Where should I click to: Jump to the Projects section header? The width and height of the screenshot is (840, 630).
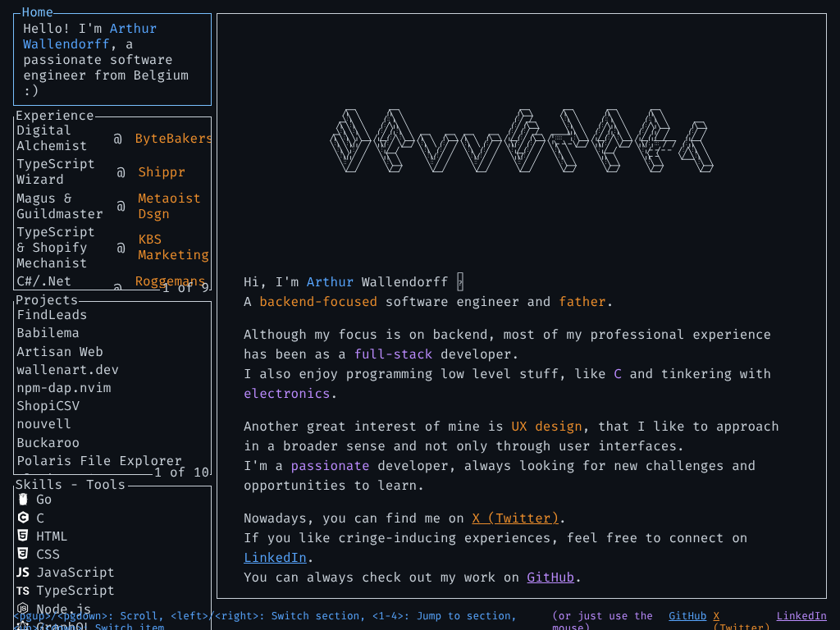(x=47, y=300)
